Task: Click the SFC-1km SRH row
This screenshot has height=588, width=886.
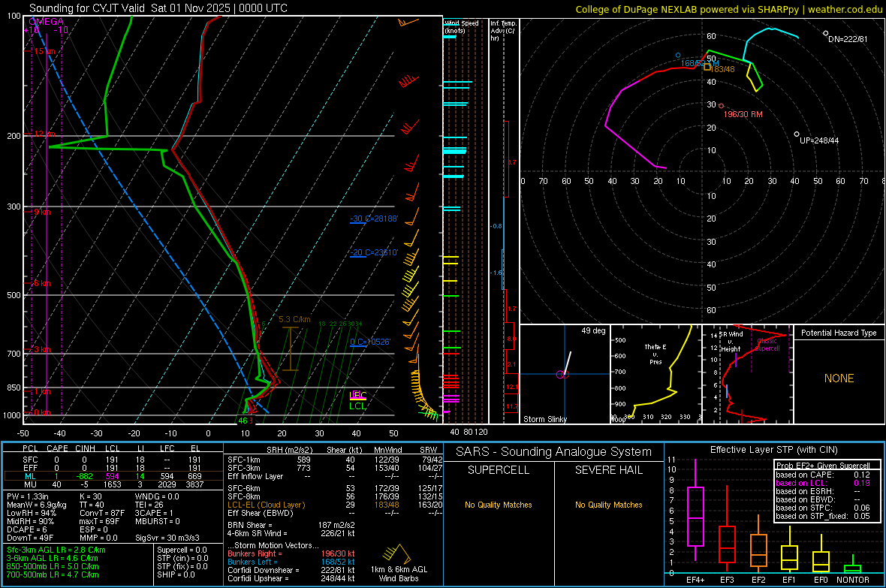Action: (335, 460)
